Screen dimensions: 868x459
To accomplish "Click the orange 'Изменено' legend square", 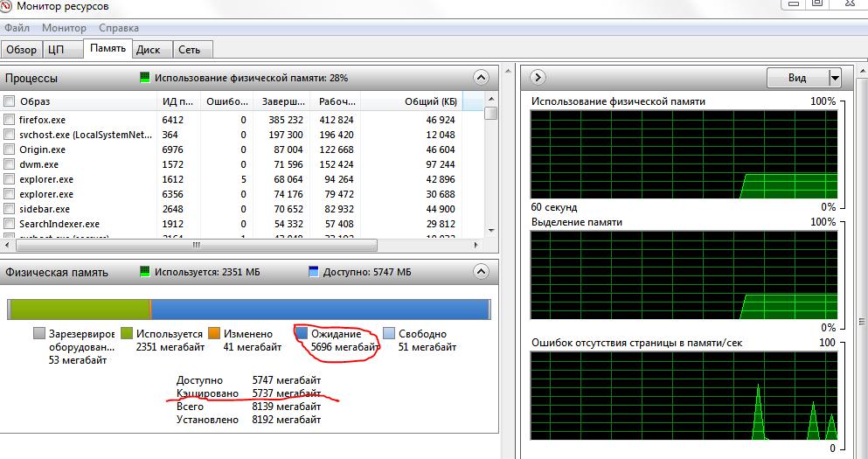I will tap(213, 333).
